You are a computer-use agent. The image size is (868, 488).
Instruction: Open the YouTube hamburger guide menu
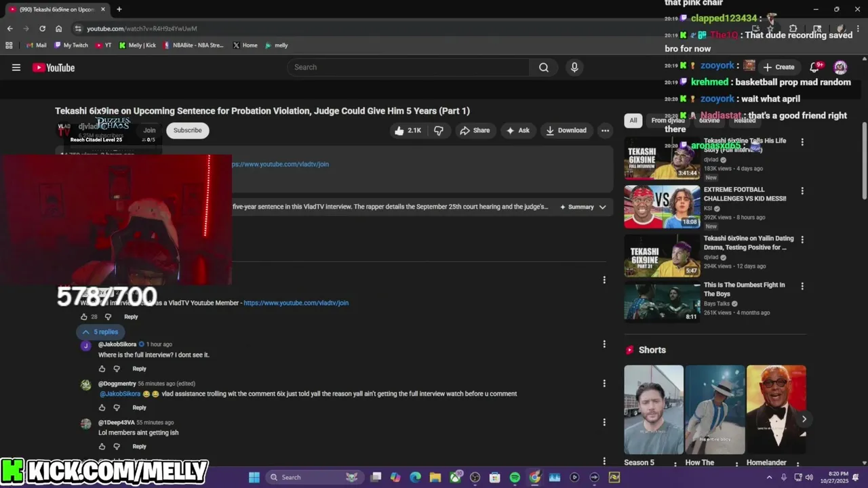click(16, 67)
